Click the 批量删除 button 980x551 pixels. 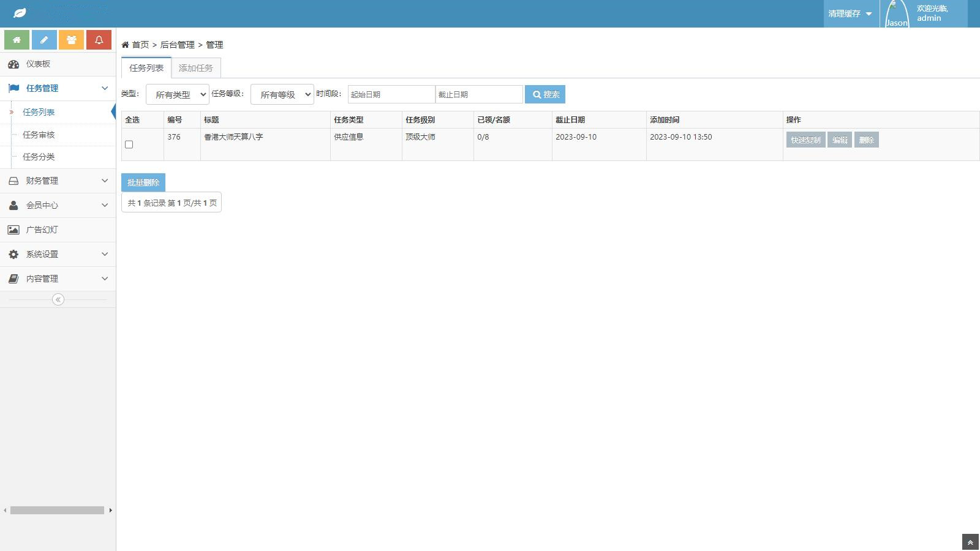pyautogui.click(x=143, y=182)
